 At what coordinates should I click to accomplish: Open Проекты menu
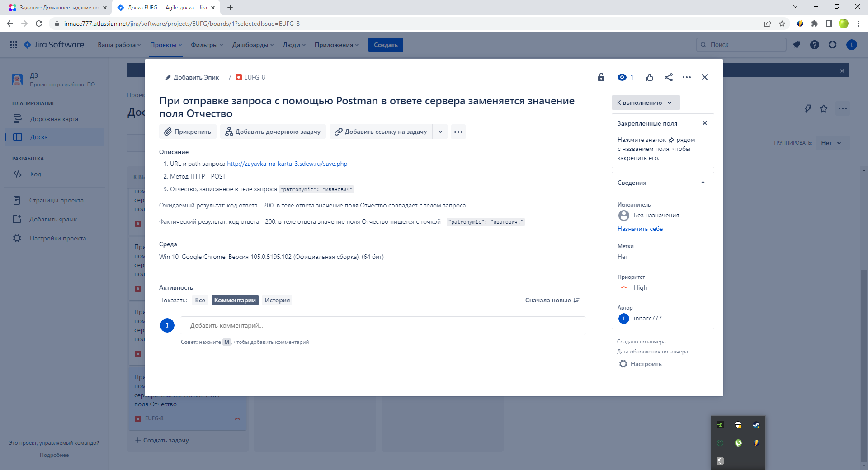tap(166, 45)
